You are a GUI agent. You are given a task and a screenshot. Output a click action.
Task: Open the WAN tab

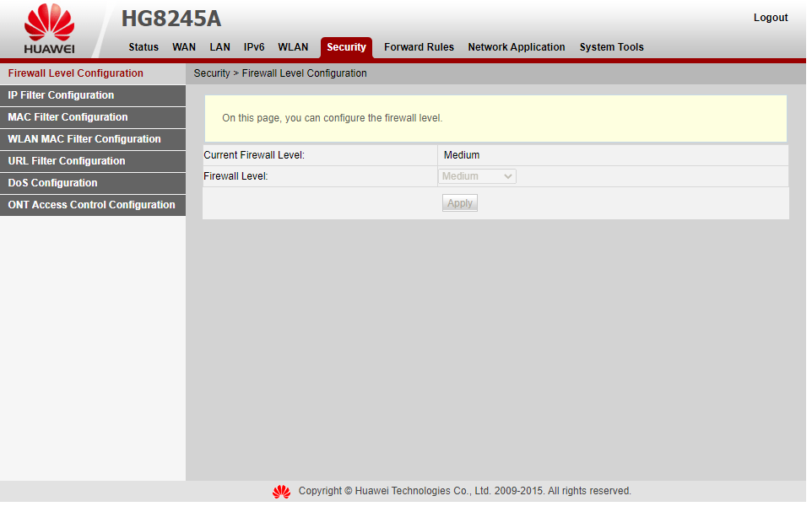pyautogui.click(x=184, y=47)
